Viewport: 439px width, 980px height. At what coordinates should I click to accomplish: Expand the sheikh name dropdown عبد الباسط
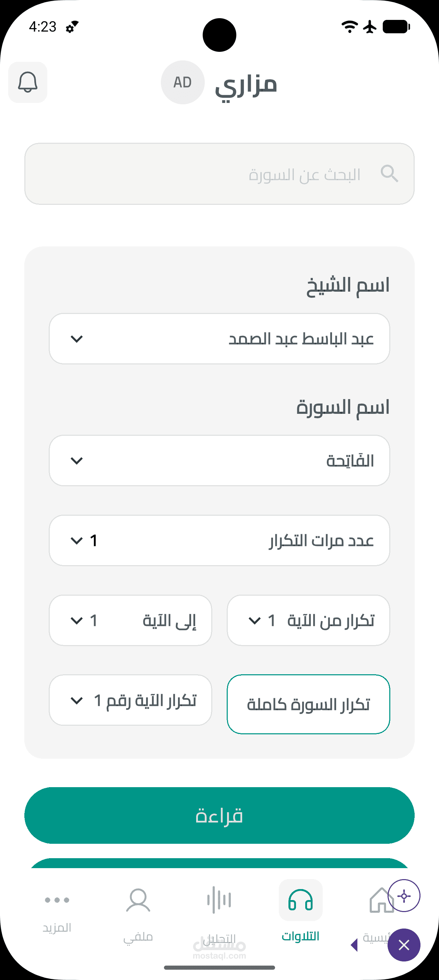219,339
